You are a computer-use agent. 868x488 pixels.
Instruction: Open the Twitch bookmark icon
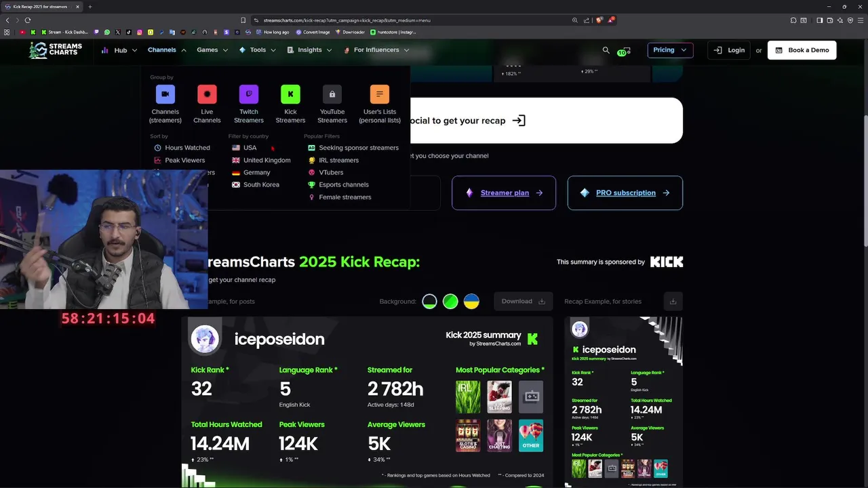96,32
